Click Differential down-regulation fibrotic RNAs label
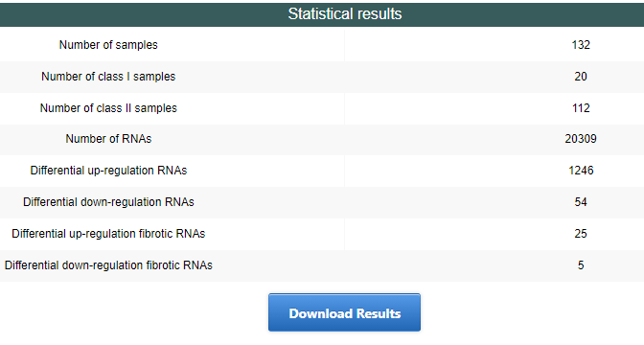The image size is (644, 345). [x=108, y=265]
